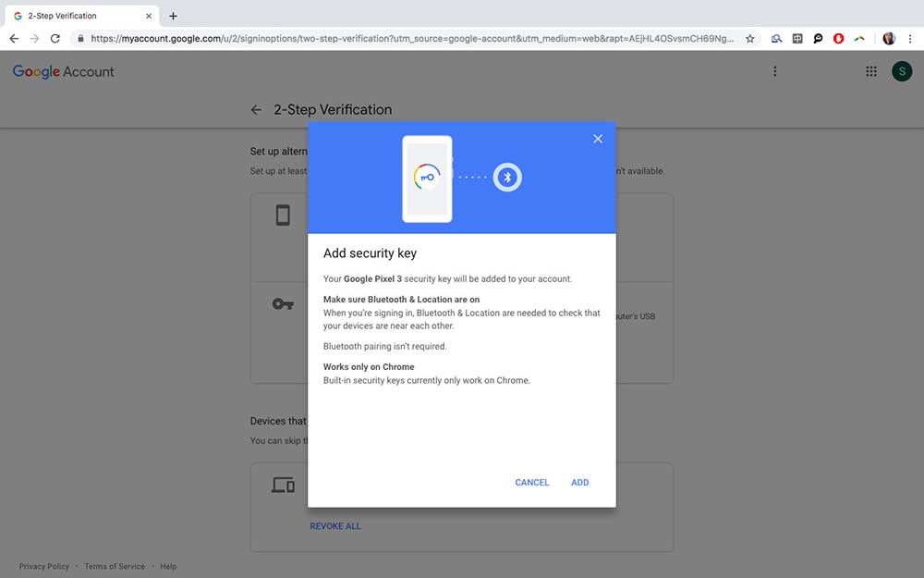
Task: Click the grid extension icon in the toolbar
Action: (797, 39)
